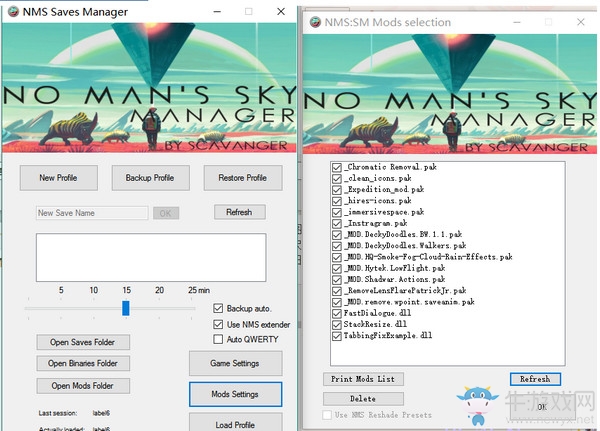Click the New Save Name input field
Screen dimensions: 600x431
click(x=92, y=213)
